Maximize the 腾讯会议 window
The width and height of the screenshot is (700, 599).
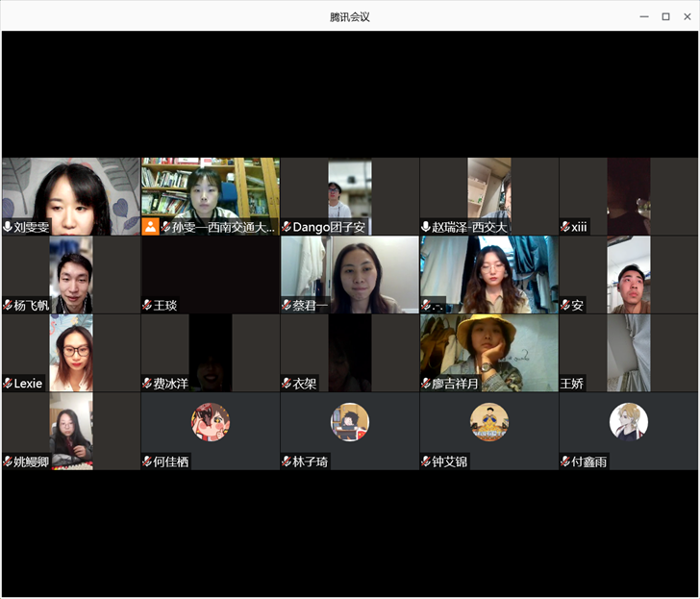[x=665, y=16]
